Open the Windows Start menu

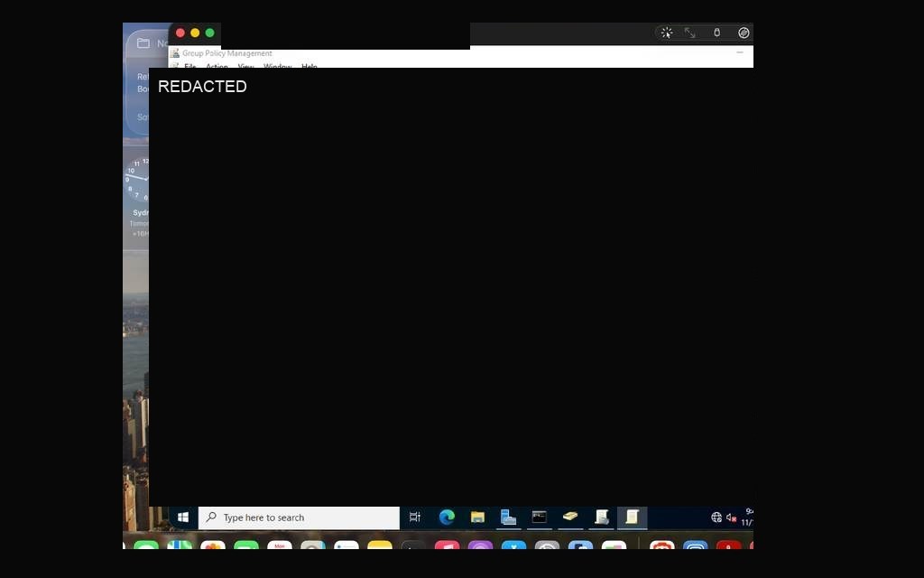(x=183, y=517)
